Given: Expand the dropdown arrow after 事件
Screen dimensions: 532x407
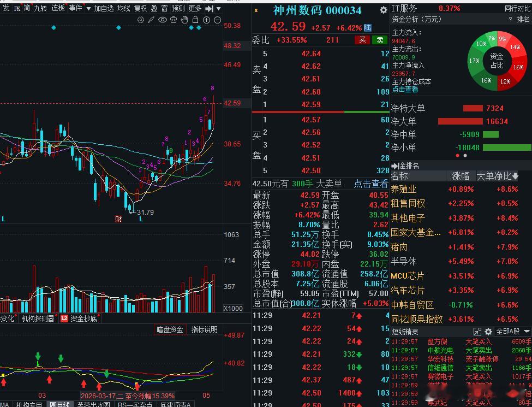Looking at the screenshot, I should click(88, 9).
